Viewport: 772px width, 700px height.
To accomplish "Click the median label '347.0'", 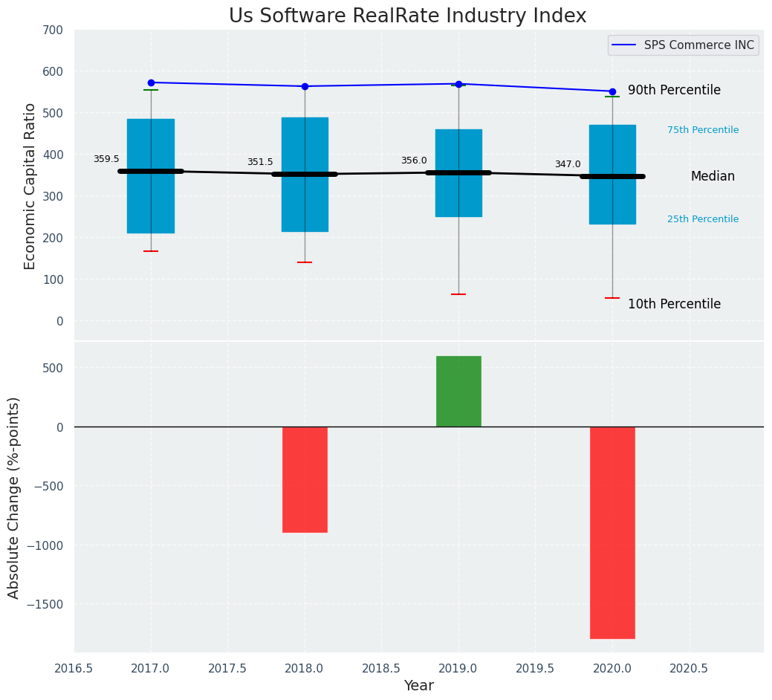I will click(x=568, y=164).
